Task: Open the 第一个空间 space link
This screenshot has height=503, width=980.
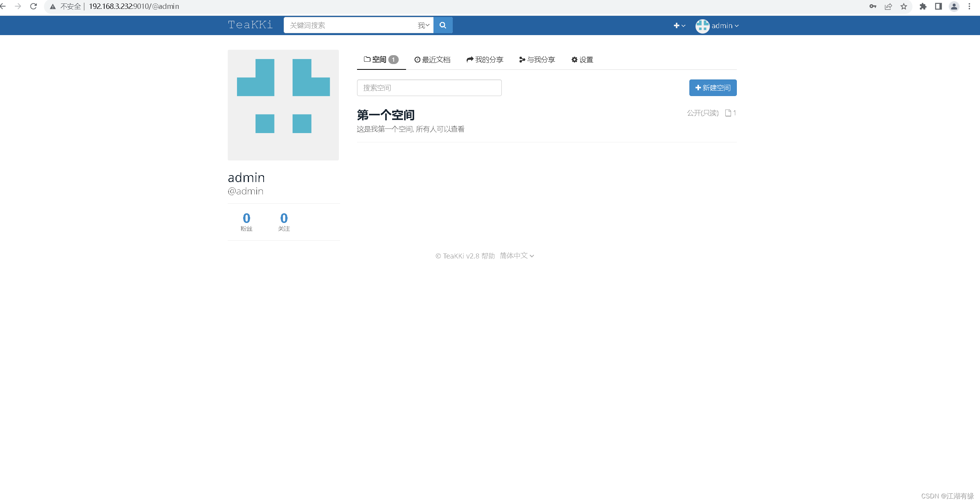Action: 385,115
